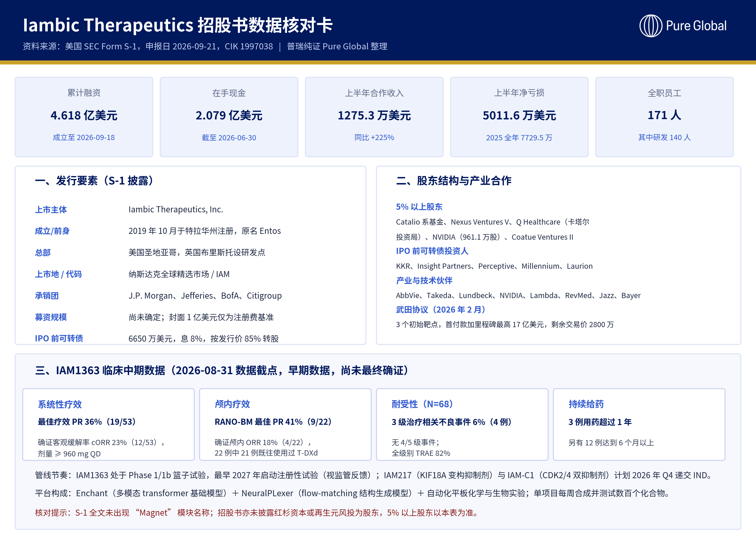Click the '同比 +225%' note
This screenshot has height=552, width=756.
pyautogui.click(x=374, y=137)
